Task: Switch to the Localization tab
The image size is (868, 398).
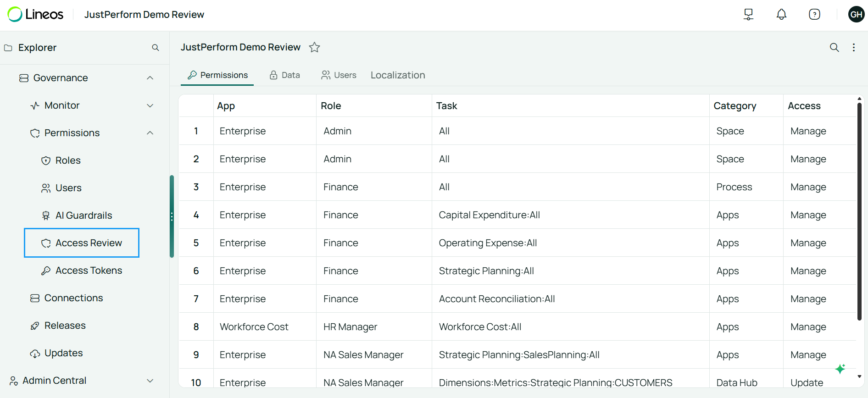Action: click(x=398, y=75)
